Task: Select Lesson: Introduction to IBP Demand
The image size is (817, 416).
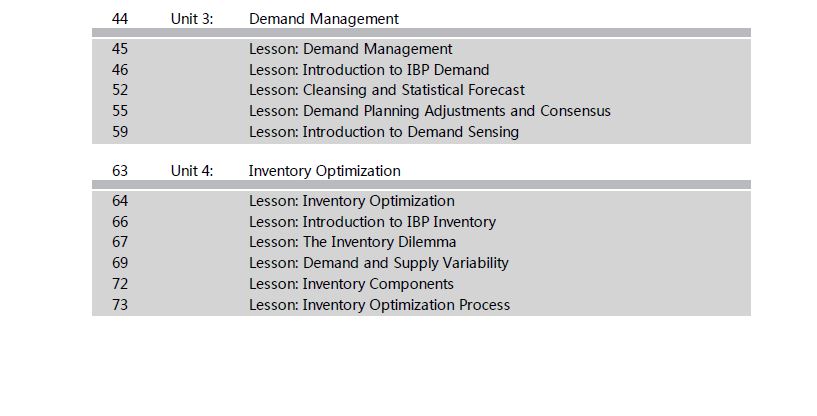Action: pyautogui.click(x=369, y=70)
